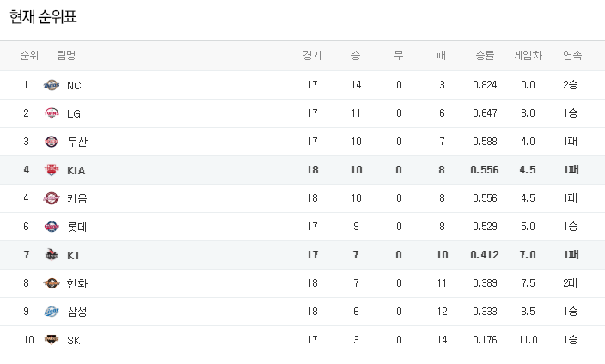The width and height of the screenshot is (605, 364).
Task: Click the 현재 순위표 heading
Action: point(43,17)
